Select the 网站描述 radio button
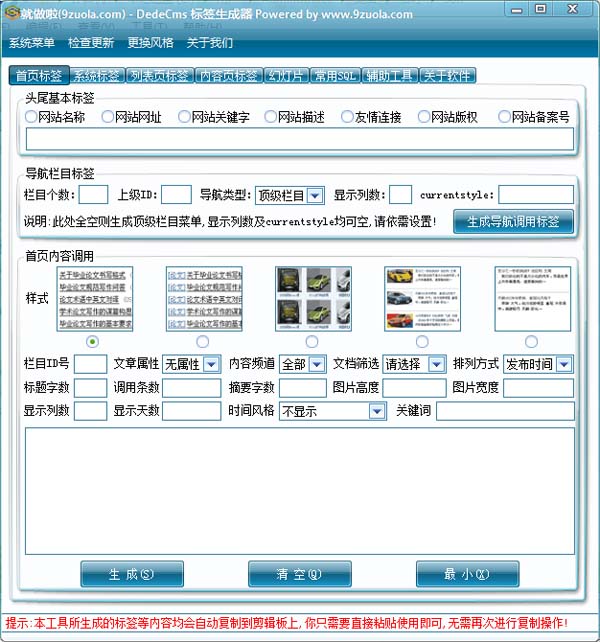The height and width of the screenshot is (642, 600). coord(270,117)
